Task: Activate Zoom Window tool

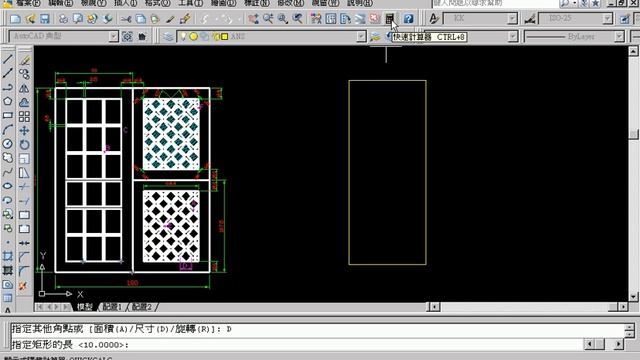Action: point(282,18)
